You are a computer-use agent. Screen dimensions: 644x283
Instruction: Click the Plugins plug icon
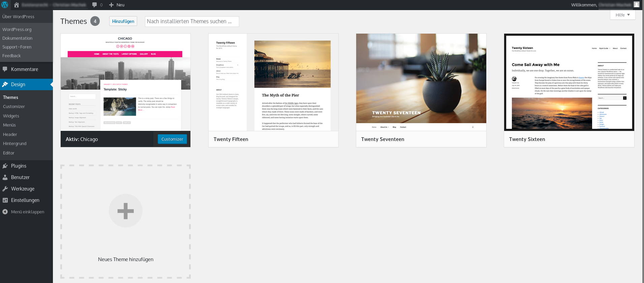[5, 166]
